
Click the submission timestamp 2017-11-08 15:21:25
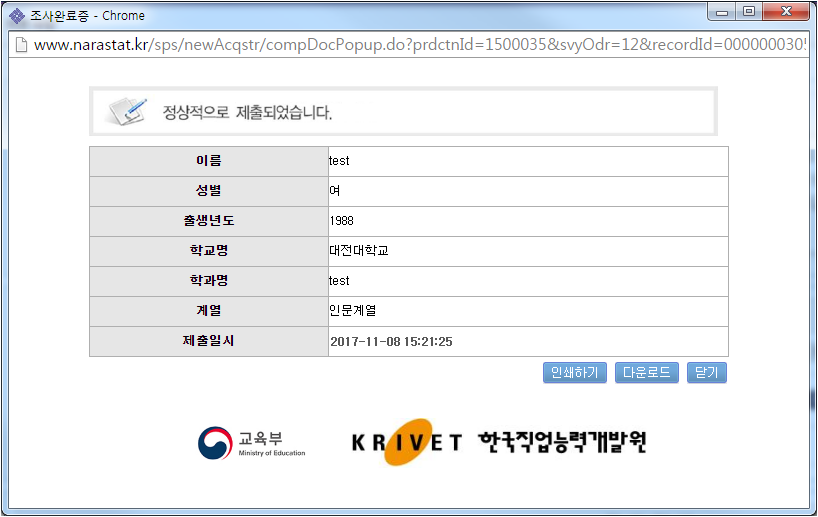pos(391,342)
